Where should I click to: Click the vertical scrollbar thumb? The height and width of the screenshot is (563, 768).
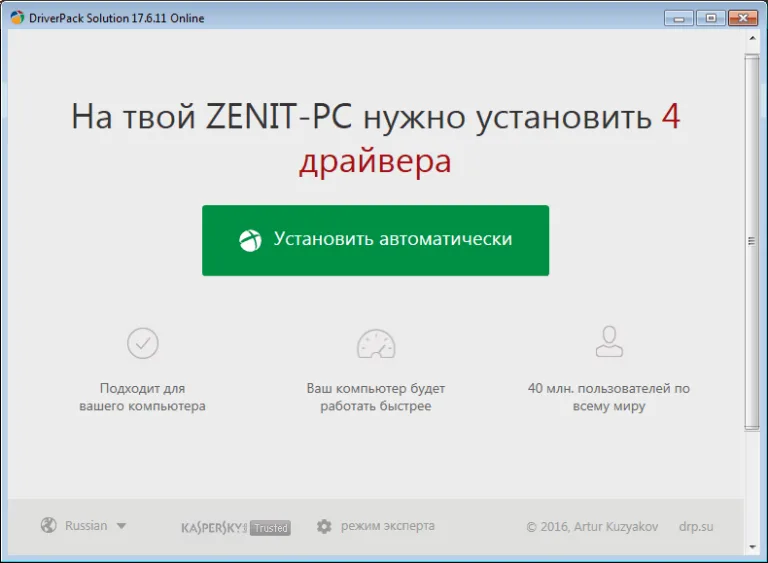click(752, 242)
